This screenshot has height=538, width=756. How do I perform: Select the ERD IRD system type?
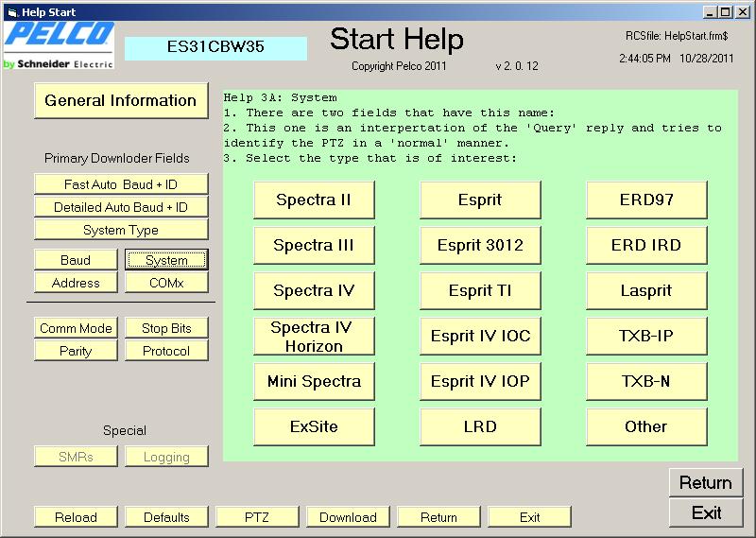click(x=646, y=245)
